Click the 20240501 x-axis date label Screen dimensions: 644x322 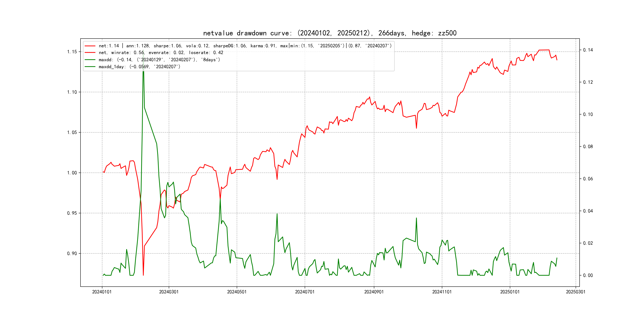click(237, 292)
